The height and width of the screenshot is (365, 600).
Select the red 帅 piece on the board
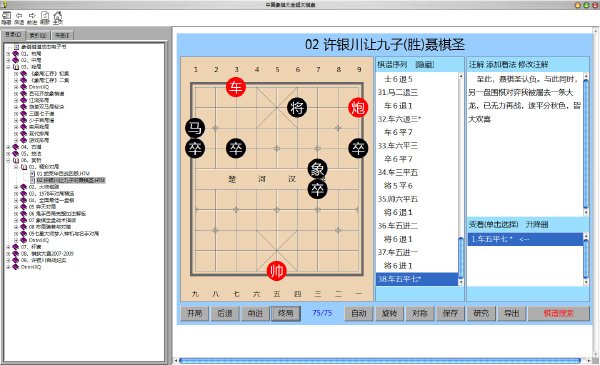point(276,271)
